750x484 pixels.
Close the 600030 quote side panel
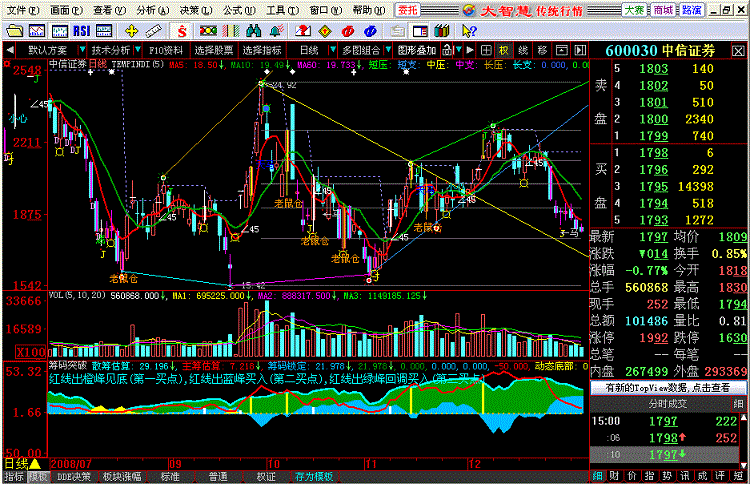point(739,51)
